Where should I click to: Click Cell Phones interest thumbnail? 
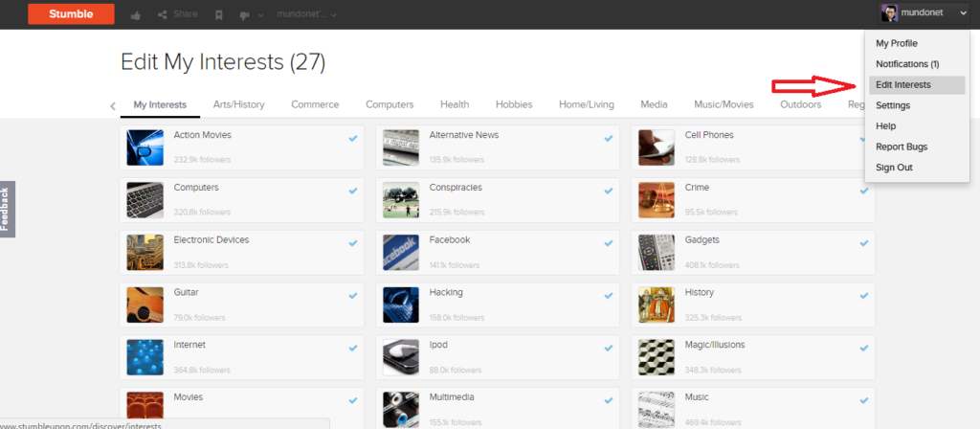point(657,147)
